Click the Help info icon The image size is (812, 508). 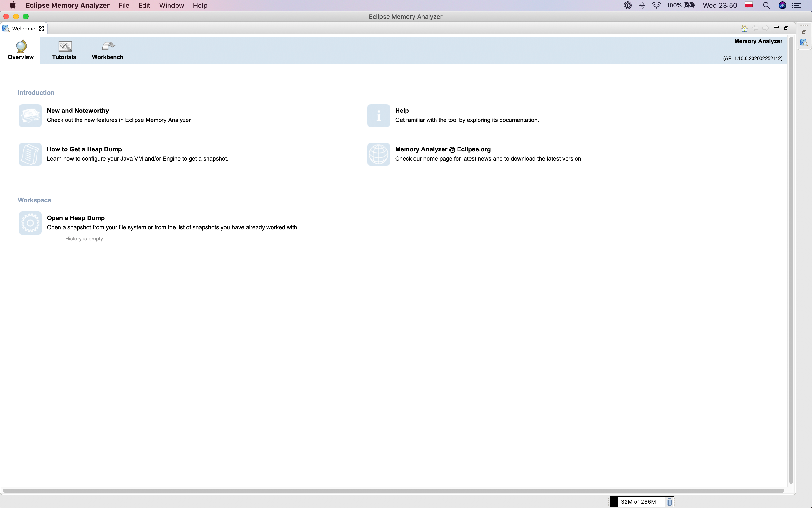click(378, 116)
